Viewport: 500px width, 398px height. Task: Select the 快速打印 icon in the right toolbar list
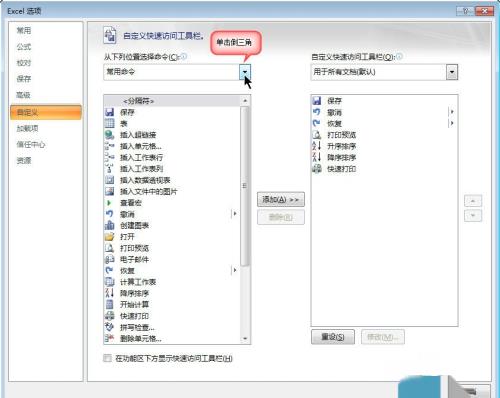click(x=316, y=169)
